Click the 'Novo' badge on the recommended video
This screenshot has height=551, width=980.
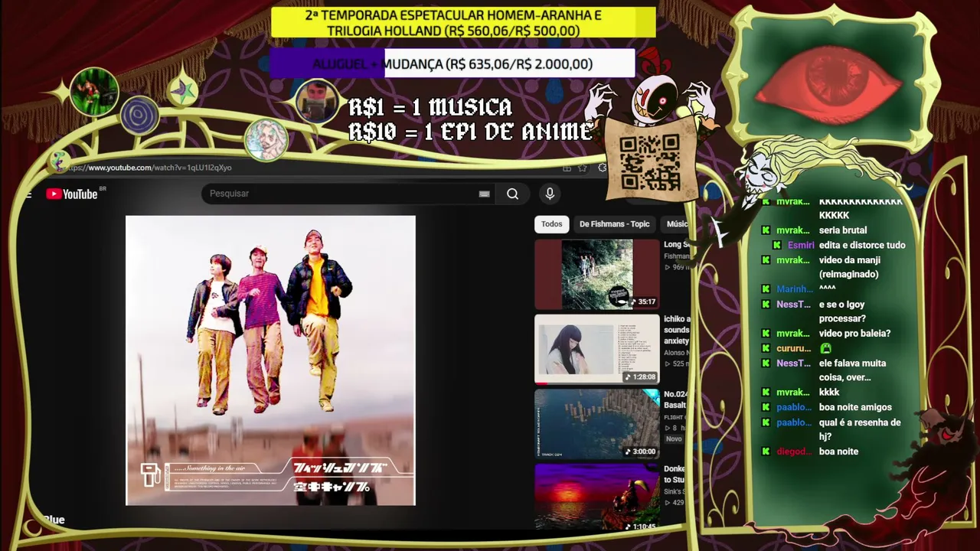[x=674, y=439]
